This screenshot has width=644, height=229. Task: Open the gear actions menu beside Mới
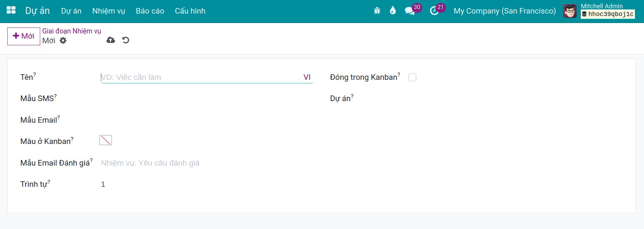(63, 40)
